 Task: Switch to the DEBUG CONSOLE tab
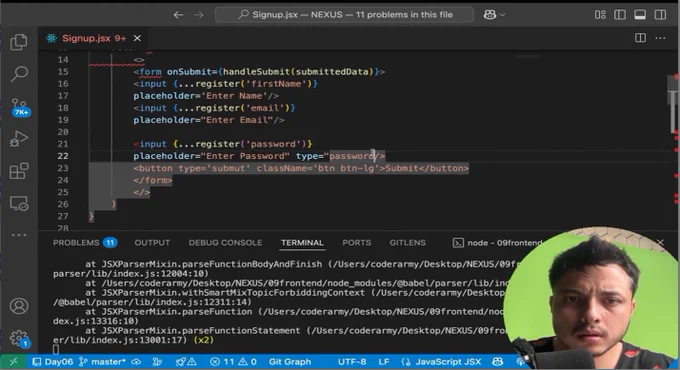tap(225, 242)
